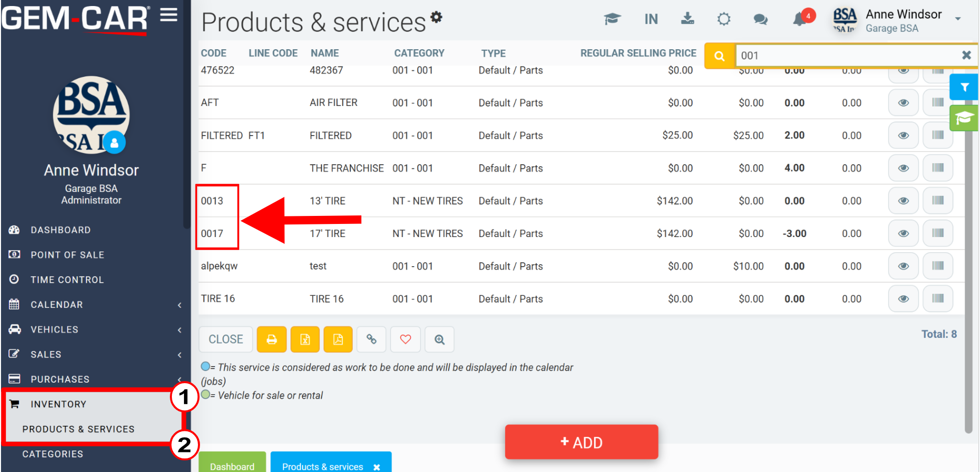Toggle the eye icon for THE FRANCHISE row
This screenshot has width=980, height=472.
[x=903, y=168]
